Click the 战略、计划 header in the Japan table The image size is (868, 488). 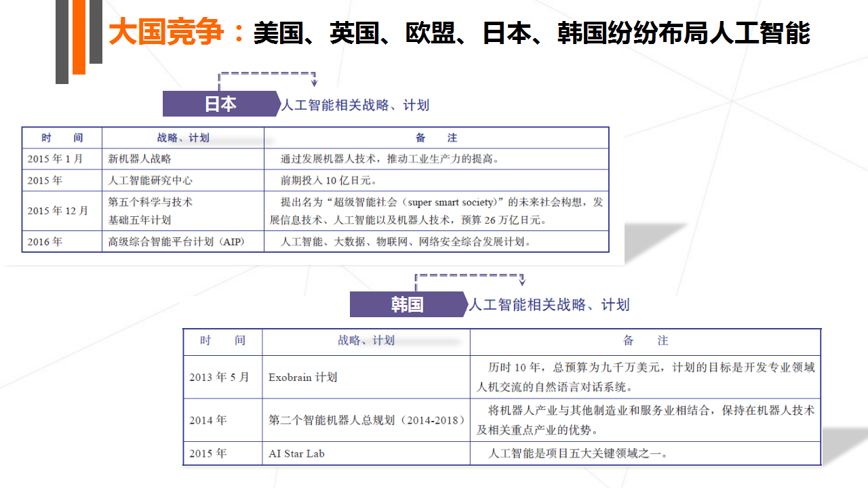pos(183,138)
